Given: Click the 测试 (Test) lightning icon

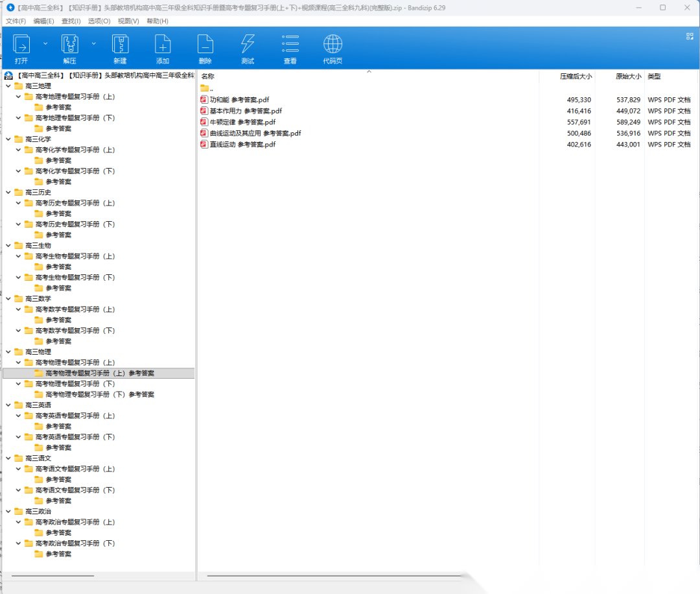Looking at the screenshot, I should (x=248, y=45).
